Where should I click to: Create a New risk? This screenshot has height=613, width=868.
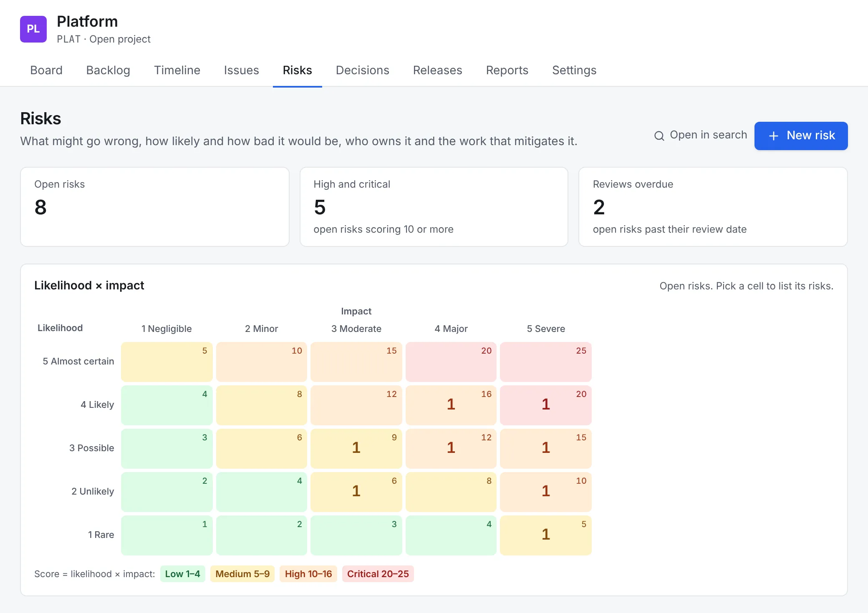click(x=801, y=136)
